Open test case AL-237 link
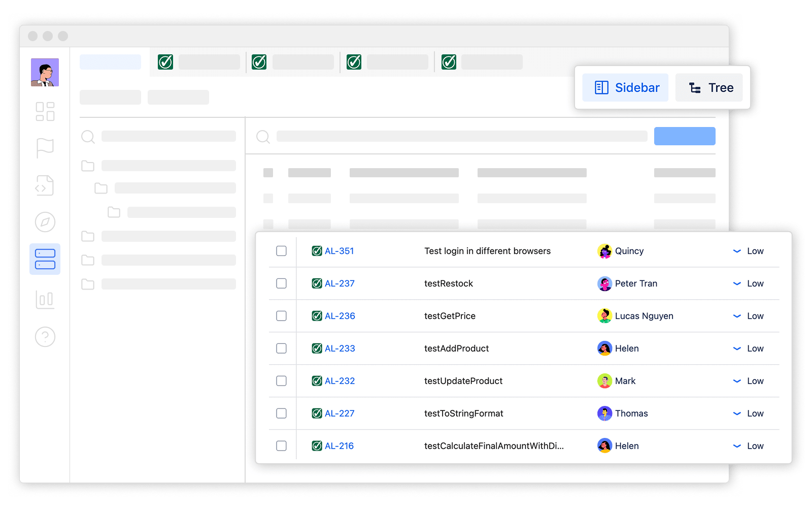This screenshot has height=508, width=812. [x=340, y=283]
